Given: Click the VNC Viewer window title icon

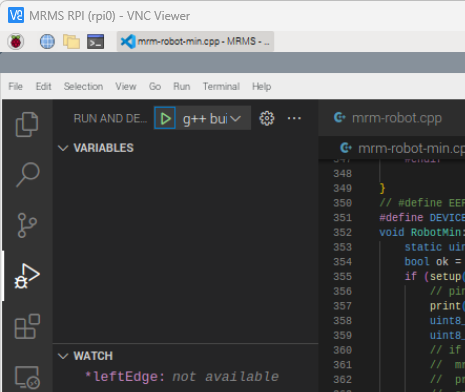Looking at the screenshot, I should (16, 16).
